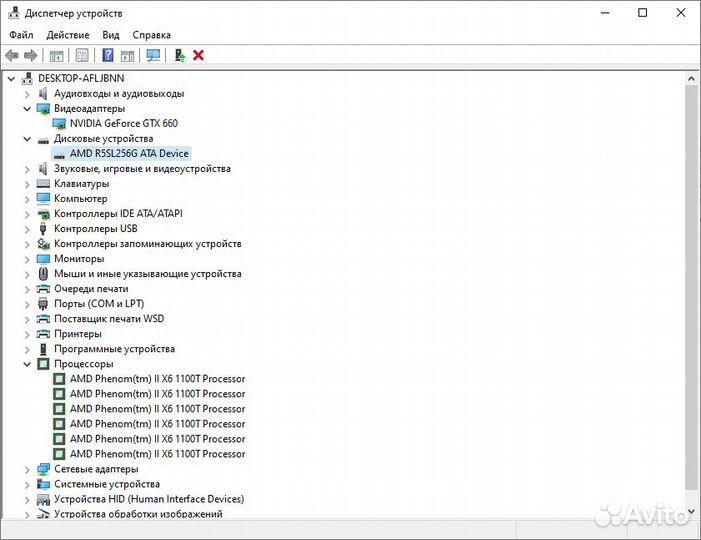The width and height of the screenshot is (701, 540).
Task: Click the port icon of Порты (COM и LPT)
Action: 43,304
